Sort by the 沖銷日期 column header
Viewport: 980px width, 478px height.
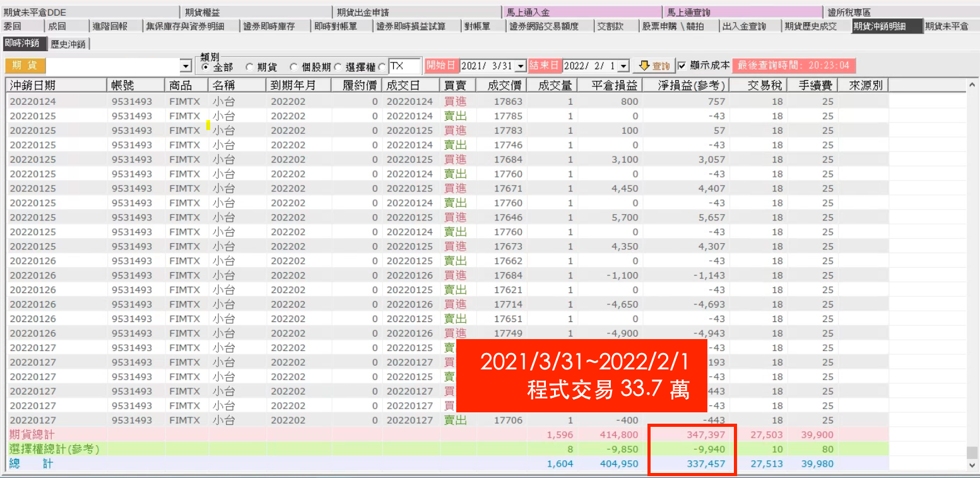point(57,85)
